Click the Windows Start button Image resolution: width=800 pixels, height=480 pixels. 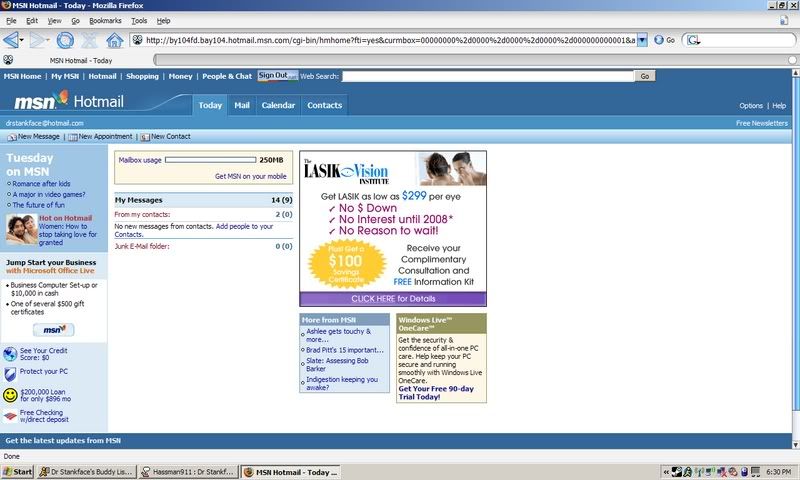[18, 471]
